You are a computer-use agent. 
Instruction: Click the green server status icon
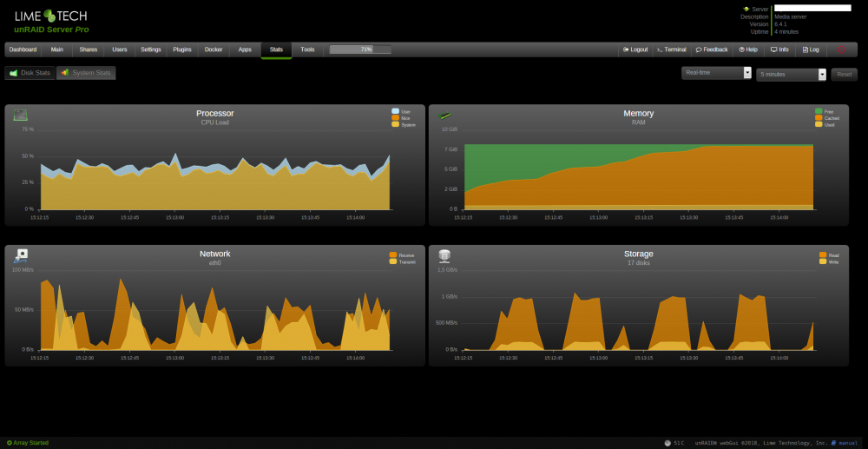click(x=746, y=9)
